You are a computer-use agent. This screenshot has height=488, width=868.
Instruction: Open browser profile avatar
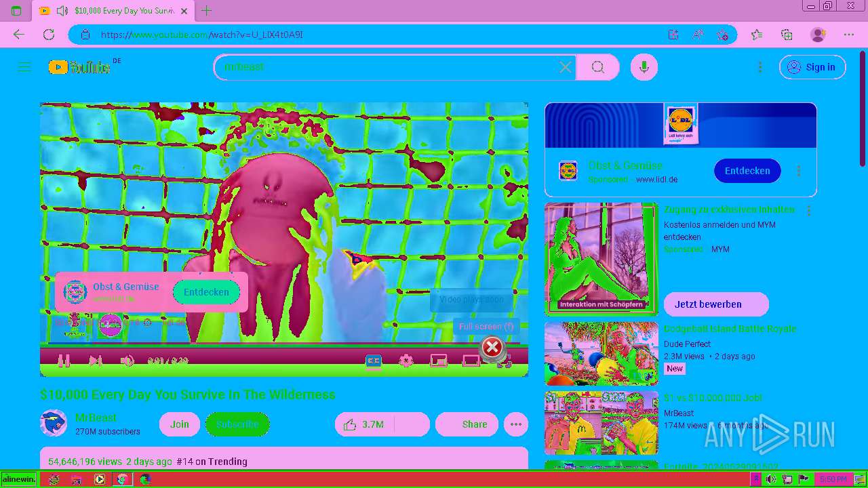[x=818, y=35]
